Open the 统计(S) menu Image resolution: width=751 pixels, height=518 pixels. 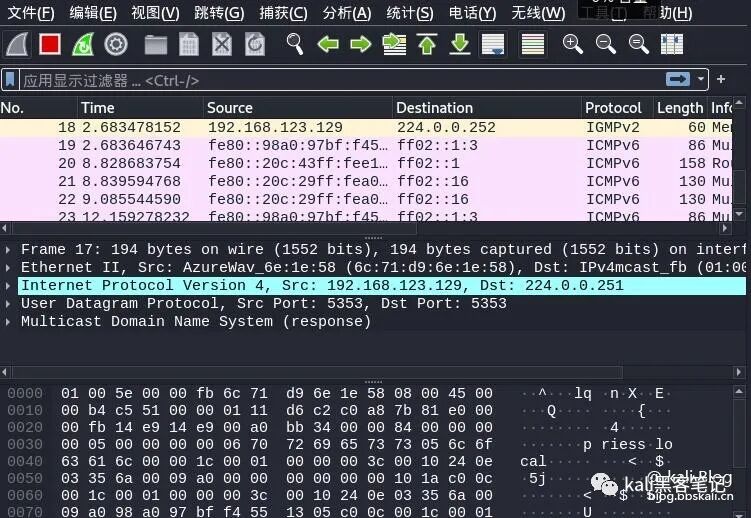tap(410, 13)
